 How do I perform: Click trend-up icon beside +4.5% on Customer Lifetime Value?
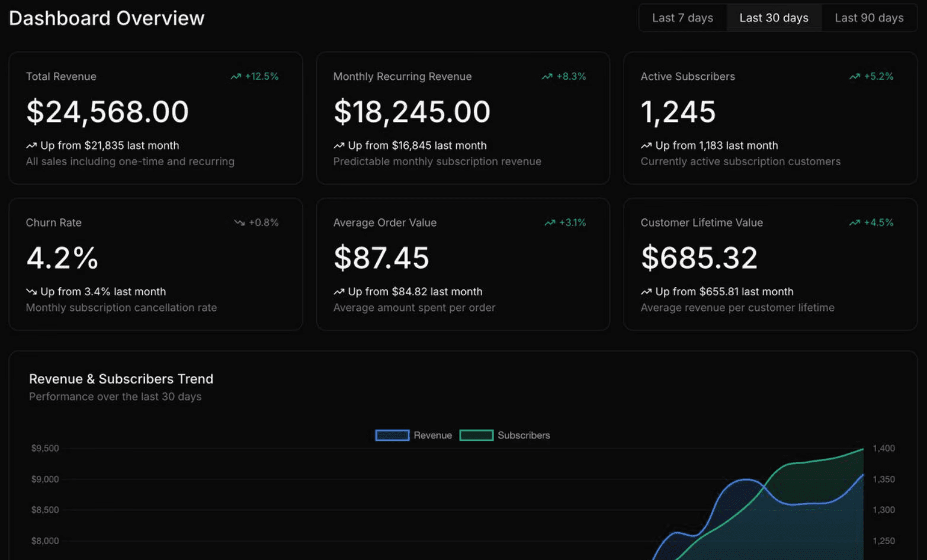tap(854, 223)
